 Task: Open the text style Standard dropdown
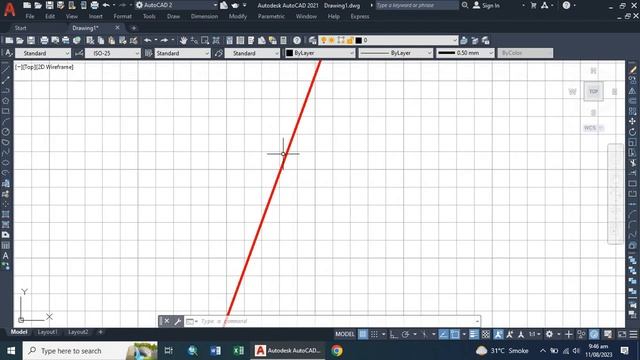click(43, 53)
